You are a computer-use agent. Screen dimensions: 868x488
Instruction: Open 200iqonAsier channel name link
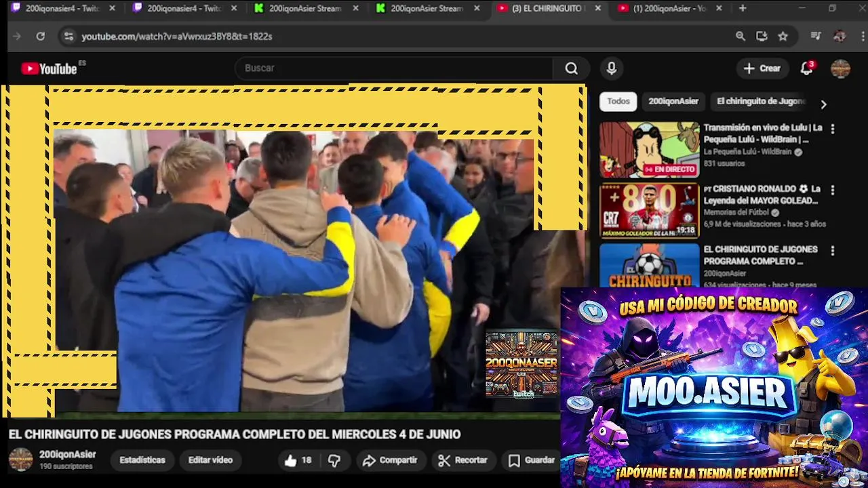click(68, 455)
